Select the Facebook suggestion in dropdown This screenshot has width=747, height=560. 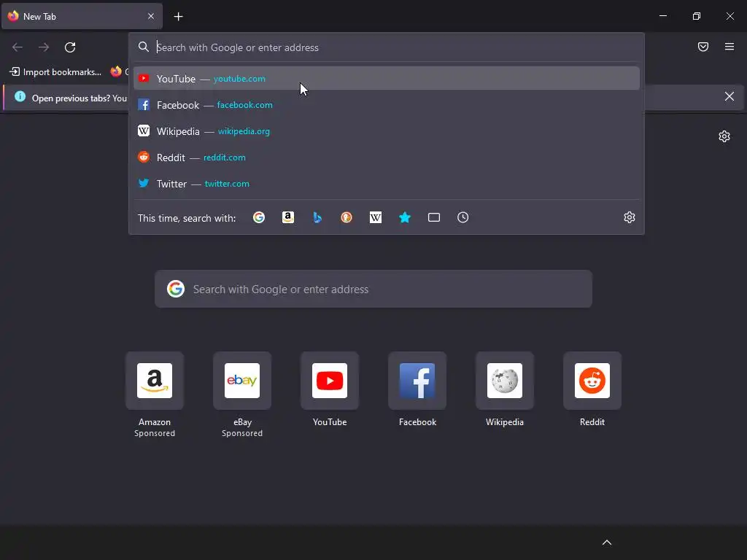coord(387,105)
